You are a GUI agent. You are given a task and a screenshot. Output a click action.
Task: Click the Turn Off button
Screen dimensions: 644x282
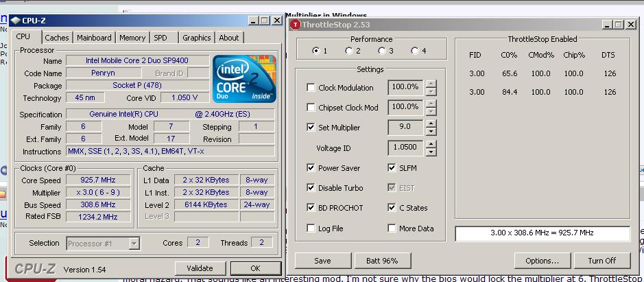point(602,261)
